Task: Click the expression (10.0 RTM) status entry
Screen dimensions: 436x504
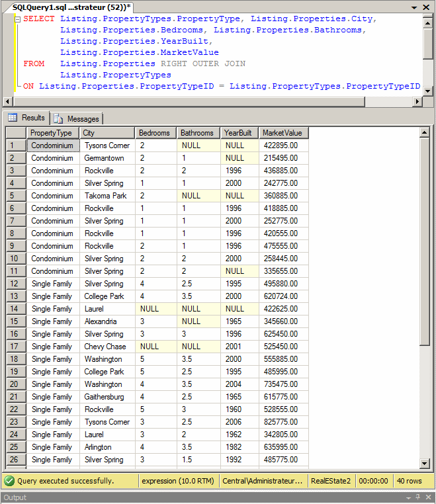Action: 178,481
